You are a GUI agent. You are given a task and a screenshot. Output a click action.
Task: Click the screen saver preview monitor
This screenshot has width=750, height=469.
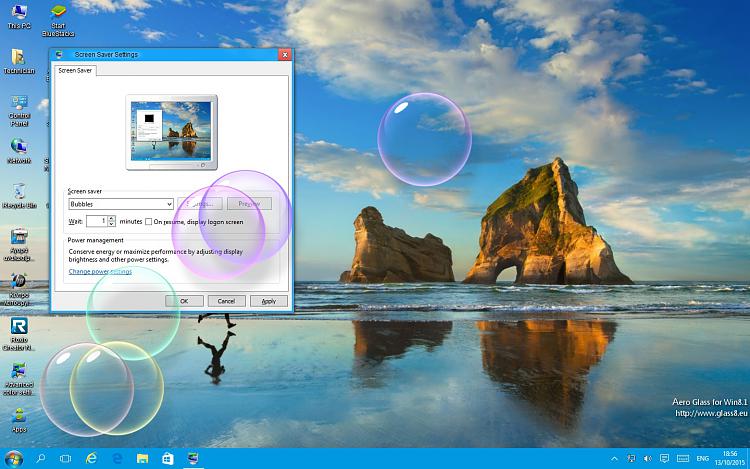coord(171,132)
